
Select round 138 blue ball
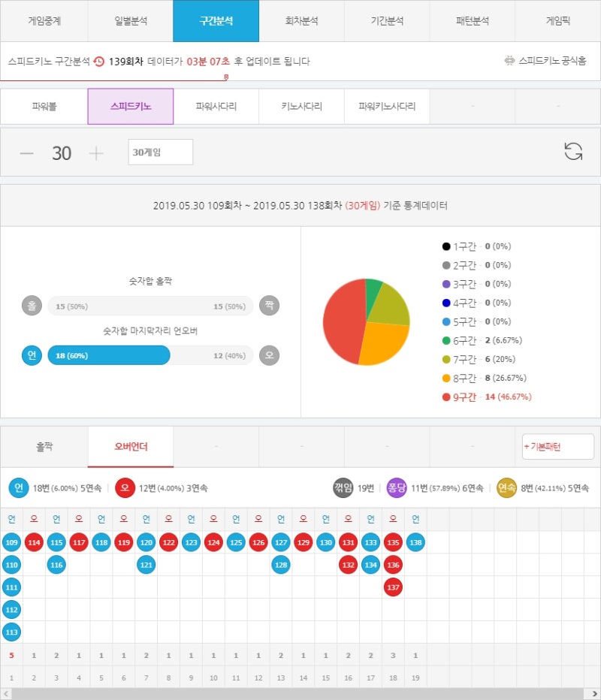pyautogui.click(x=415, y=542)
